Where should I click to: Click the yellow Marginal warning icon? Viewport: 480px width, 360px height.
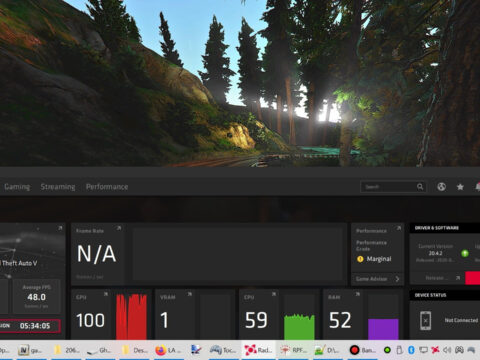[360, 259]
